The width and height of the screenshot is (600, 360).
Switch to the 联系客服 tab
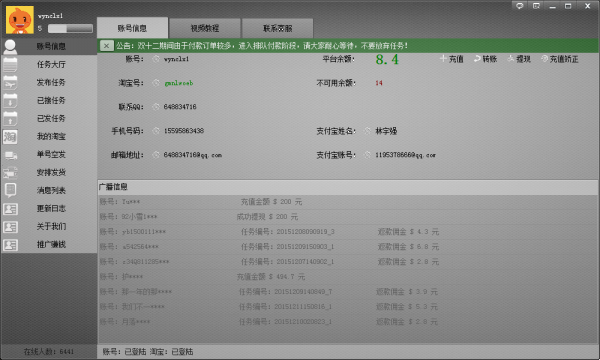[277, 28]
